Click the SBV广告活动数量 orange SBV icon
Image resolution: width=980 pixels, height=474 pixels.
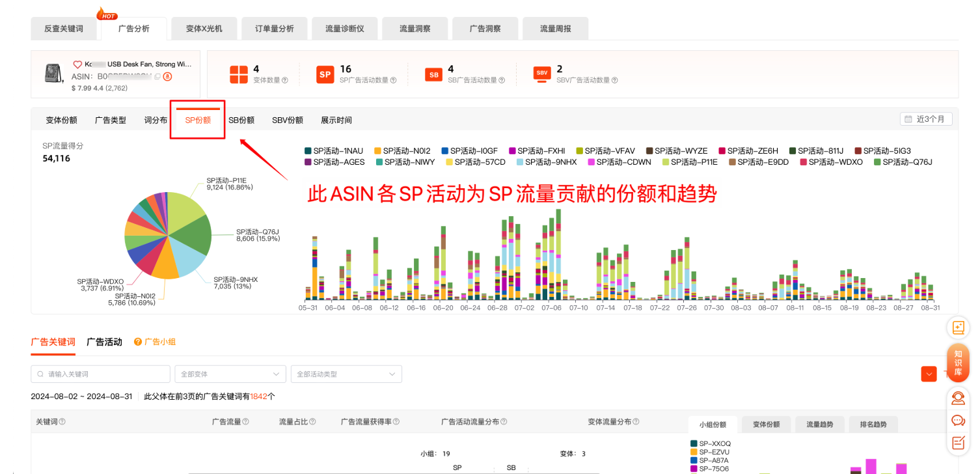click(x=541, y=73)
